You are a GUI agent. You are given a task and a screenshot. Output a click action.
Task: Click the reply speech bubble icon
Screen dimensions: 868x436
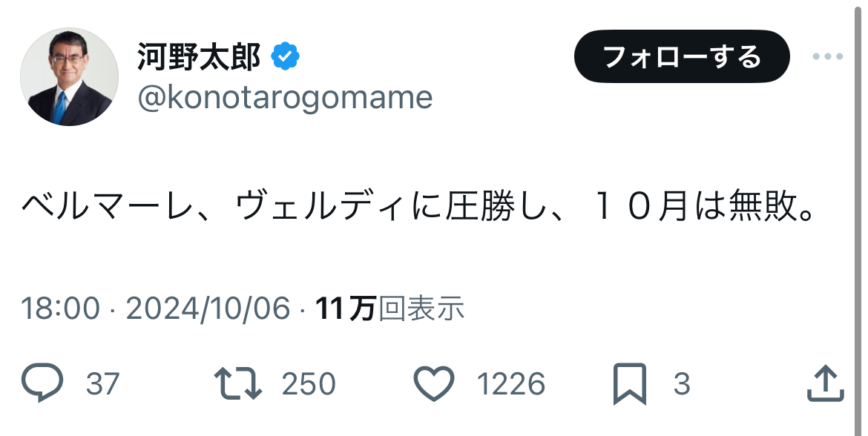click(42, 383)
